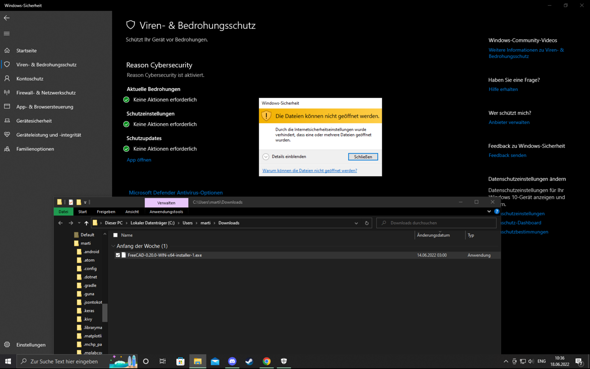Select the Verwalten contextual tab
The image size is (590, 369).
coord(166,203)
